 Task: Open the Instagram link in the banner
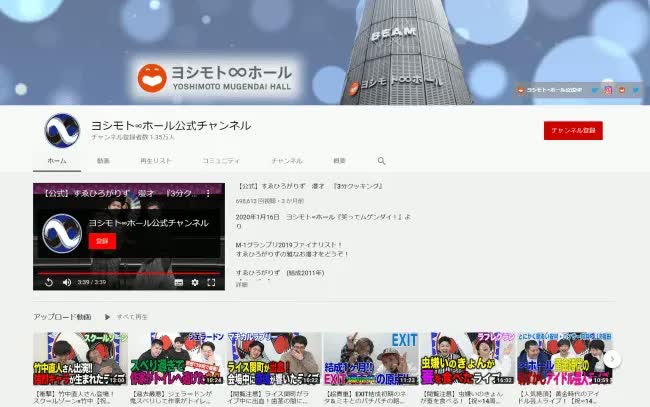pos(606,90)
